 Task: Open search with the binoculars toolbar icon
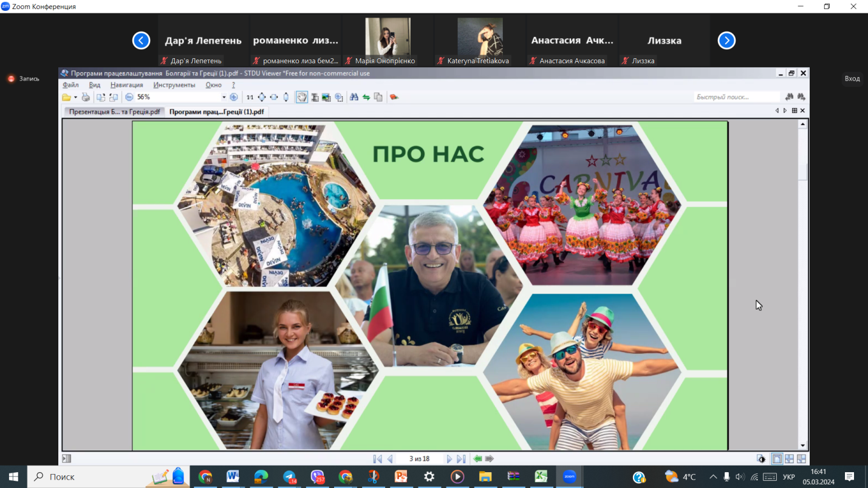[354, 97]
